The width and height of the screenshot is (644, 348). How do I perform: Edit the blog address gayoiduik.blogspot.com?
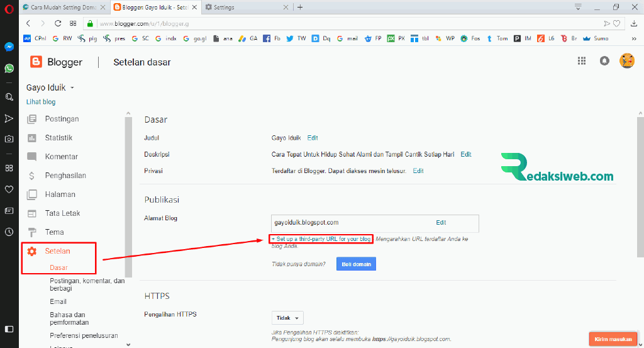click(x=441, y=223)
